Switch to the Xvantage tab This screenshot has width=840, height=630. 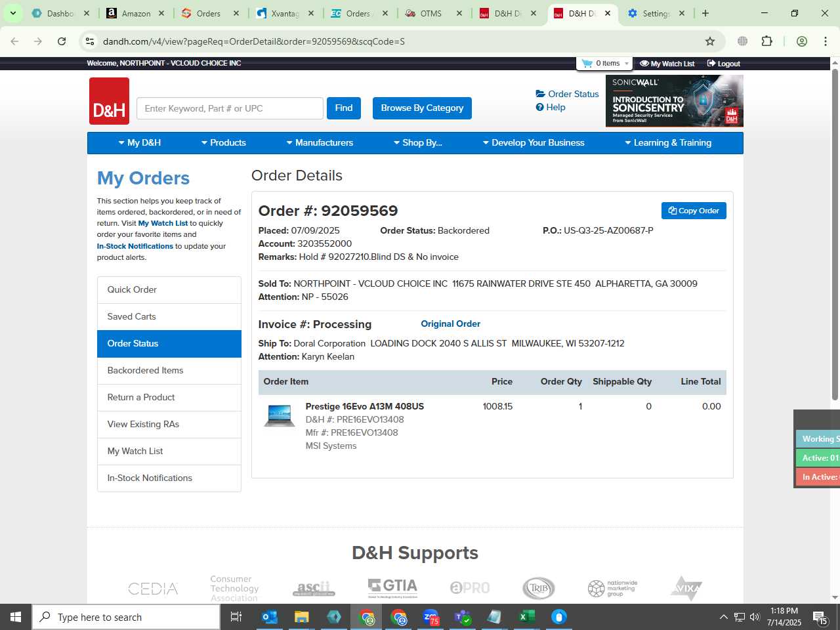(285, 13)
